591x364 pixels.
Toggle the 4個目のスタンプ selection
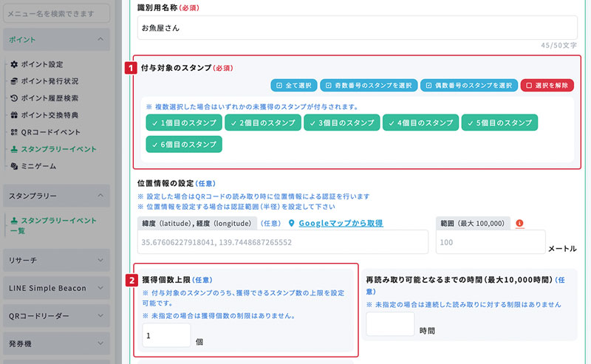[420, 123]
